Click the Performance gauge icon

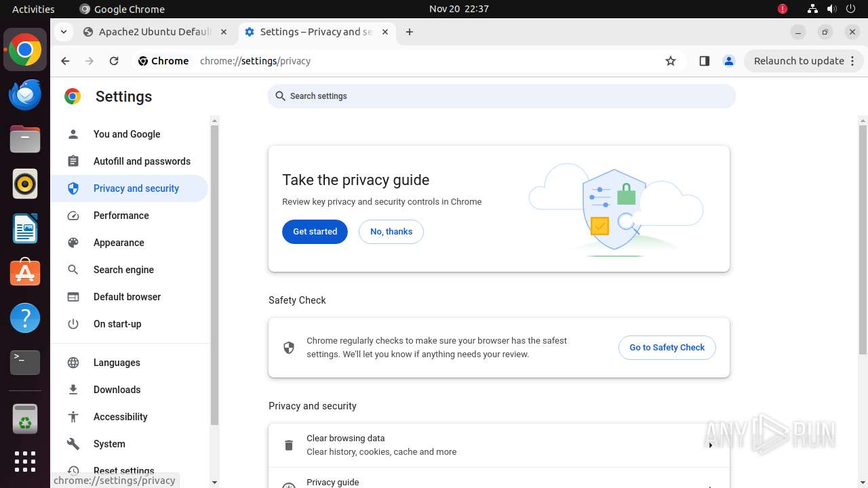pyautogui.click(x=73, y=216)
